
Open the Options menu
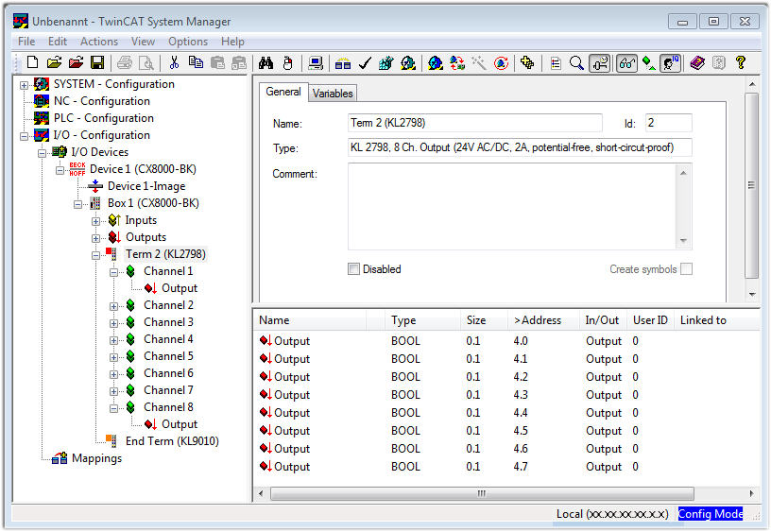tap(188, 42)
